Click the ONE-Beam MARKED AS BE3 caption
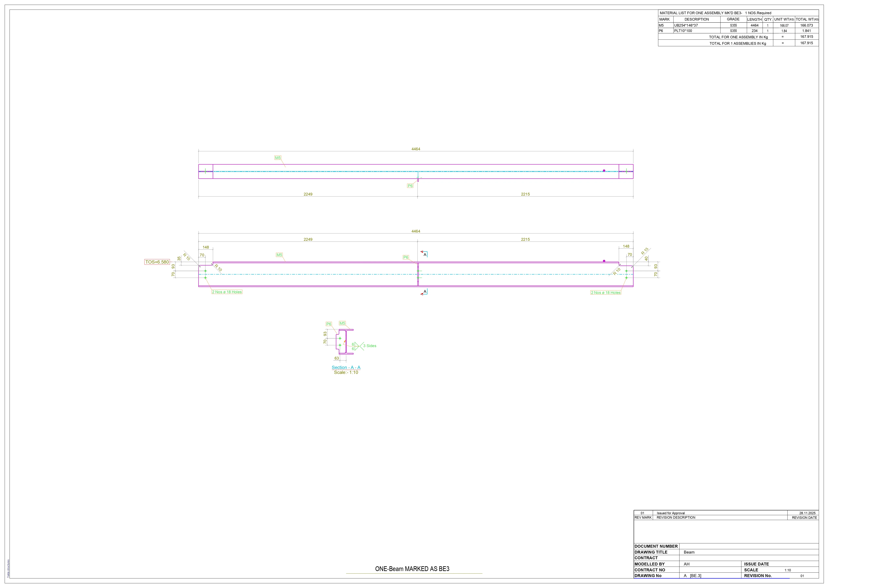 click(412, 569)
